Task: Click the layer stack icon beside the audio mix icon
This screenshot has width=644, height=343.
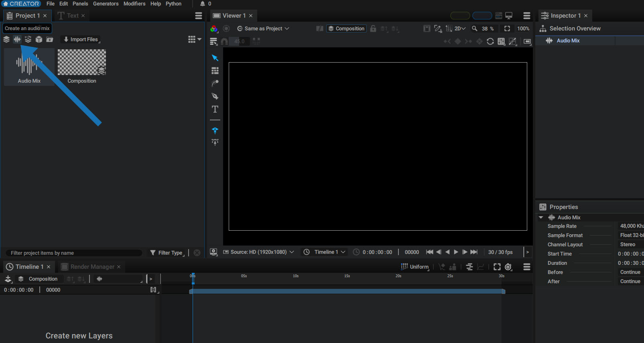Action: click(28, 39)
